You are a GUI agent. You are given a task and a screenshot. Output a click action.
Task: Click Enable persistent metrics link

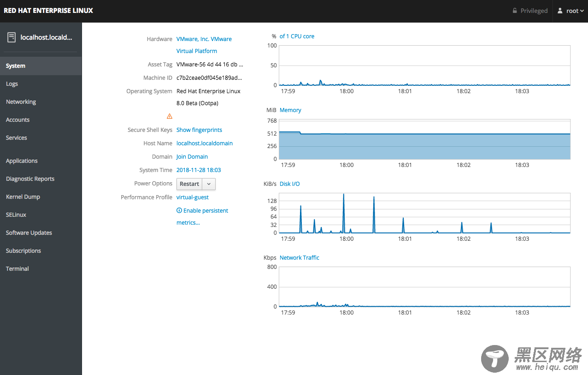[202, 217]
